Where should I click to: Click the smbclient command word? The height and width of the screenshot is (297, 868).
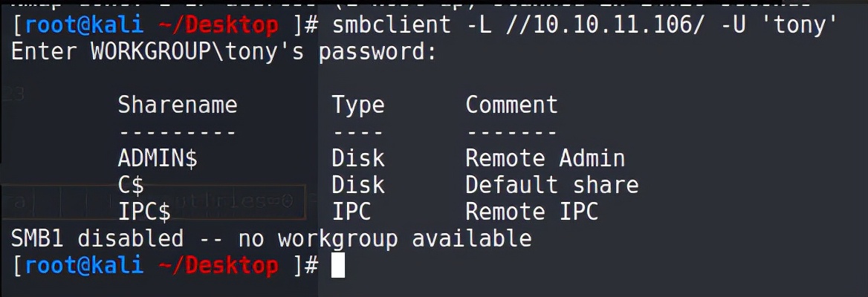click(x=391, y=25)
